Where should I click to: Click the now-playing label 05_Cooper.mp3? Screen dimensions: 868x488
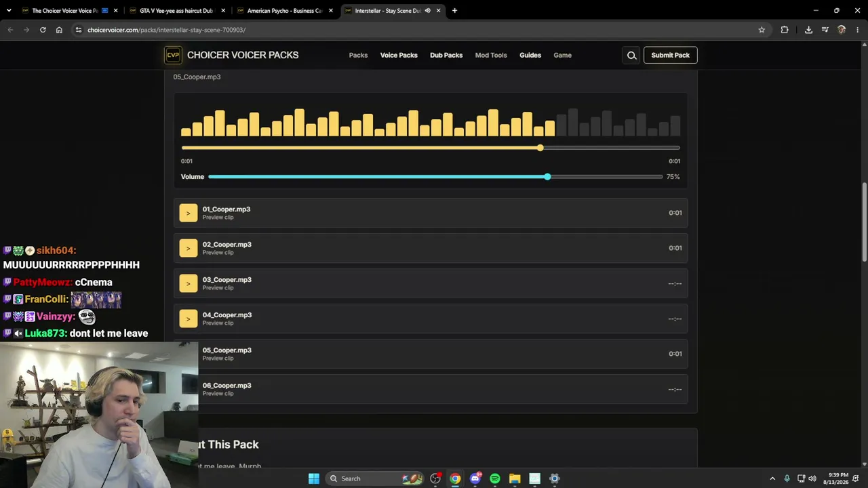[197, 77]
